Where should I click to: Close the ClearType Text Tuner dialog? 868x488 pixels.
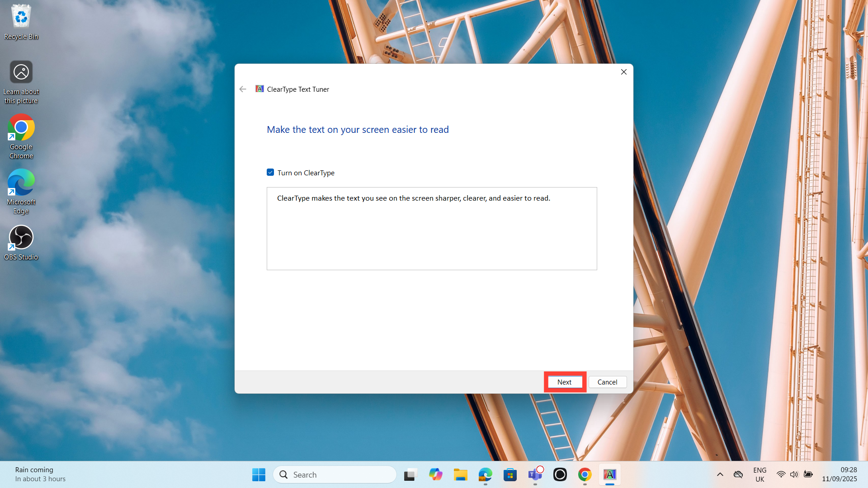623,72
